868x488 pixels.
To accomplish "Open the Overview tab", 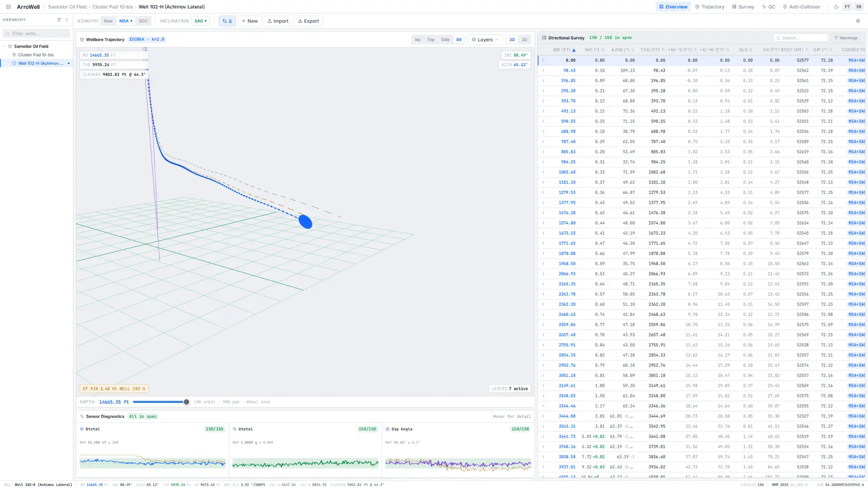I will click(x=673, y=7).
